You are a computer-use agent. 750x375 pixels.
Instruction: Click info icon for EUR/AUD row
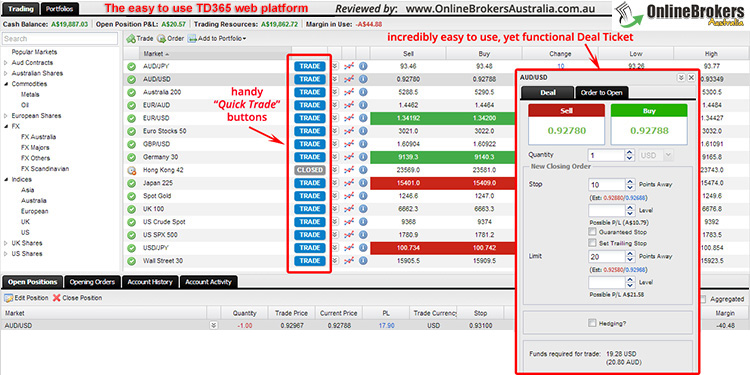363,105
